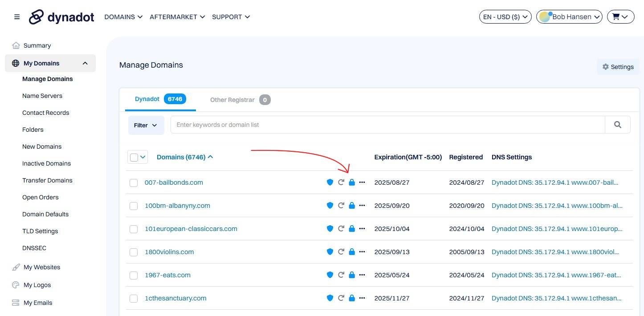Open Transfer Domains in sidebar
This screenshot has width=644, height=316.
click(x=47, y=180)
